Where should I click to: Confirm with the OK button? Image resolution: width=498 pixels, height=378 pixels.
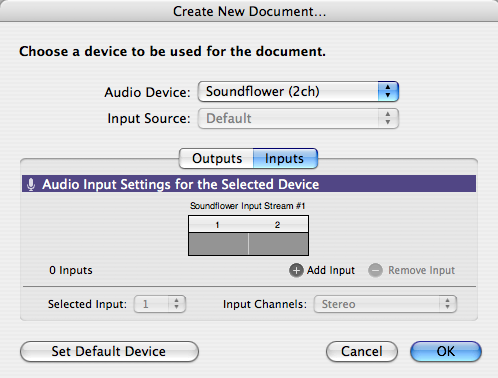click(x=446, y=351)
